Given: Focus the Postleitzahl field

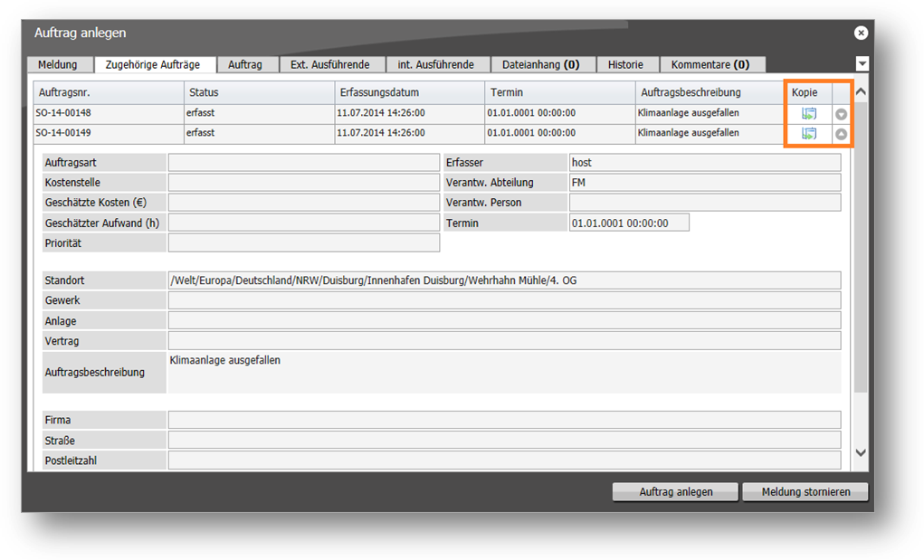Looking at the screenshot, I should coord(504,460).
